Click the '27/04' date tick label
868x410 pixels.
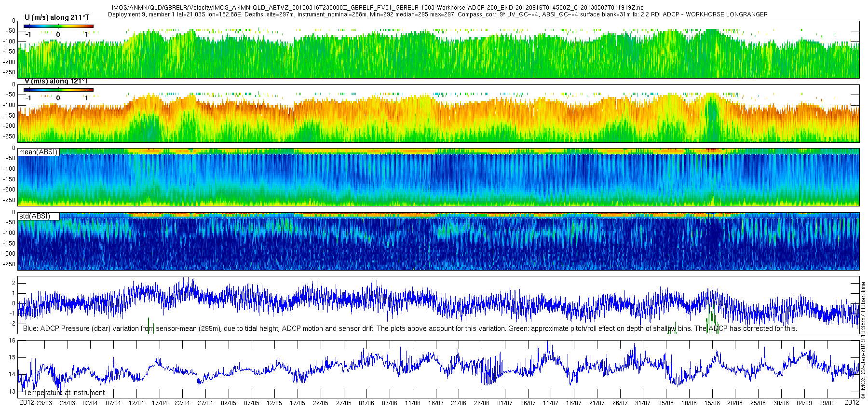click(x=205, y=403)
